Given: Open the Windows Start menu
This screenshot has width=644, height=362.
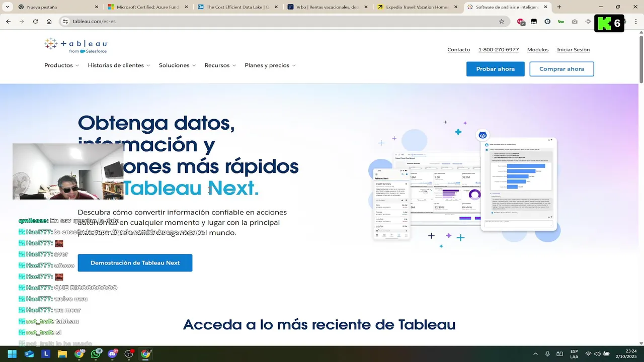Looking at the screenshot, I should point(12,354).
